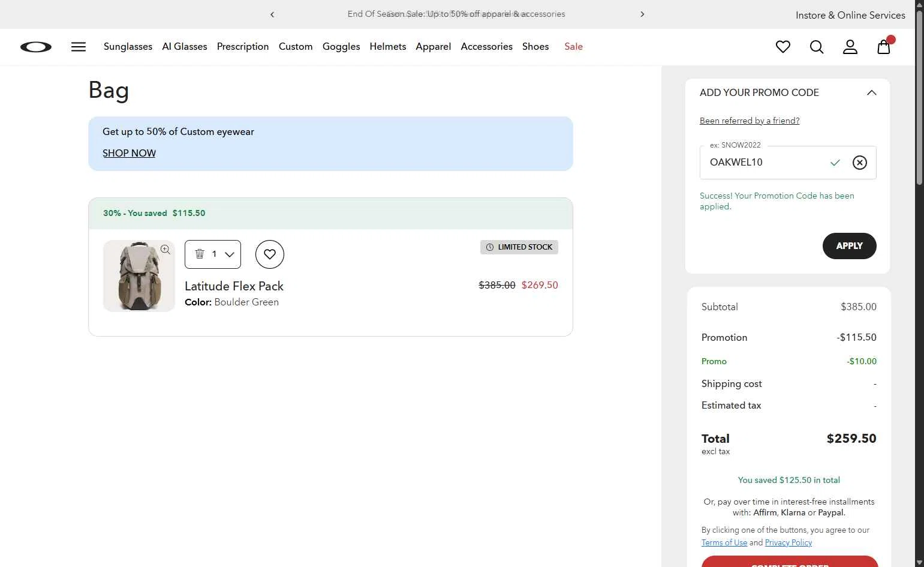The image size is (924, 567).
Task: Open Shoes menu
Action: tap(535, 47)
